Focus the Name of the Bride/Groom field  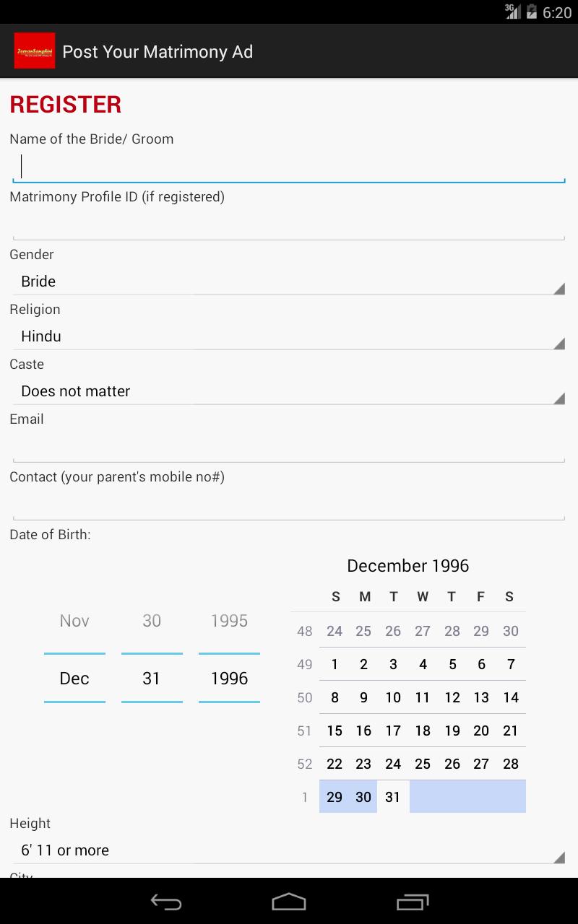pyautogui.click(x=289, y=167)
